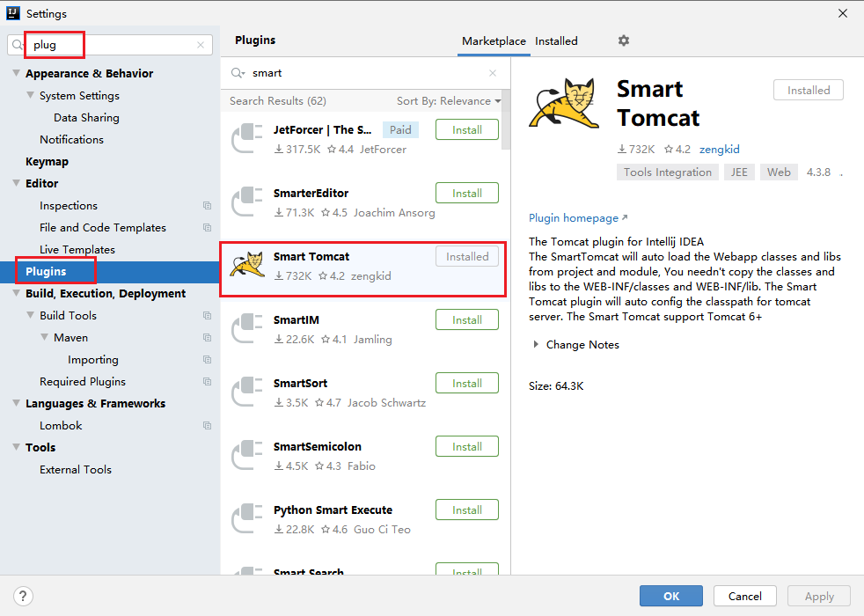Open the zengkid author link

click(x=719, y=150)
